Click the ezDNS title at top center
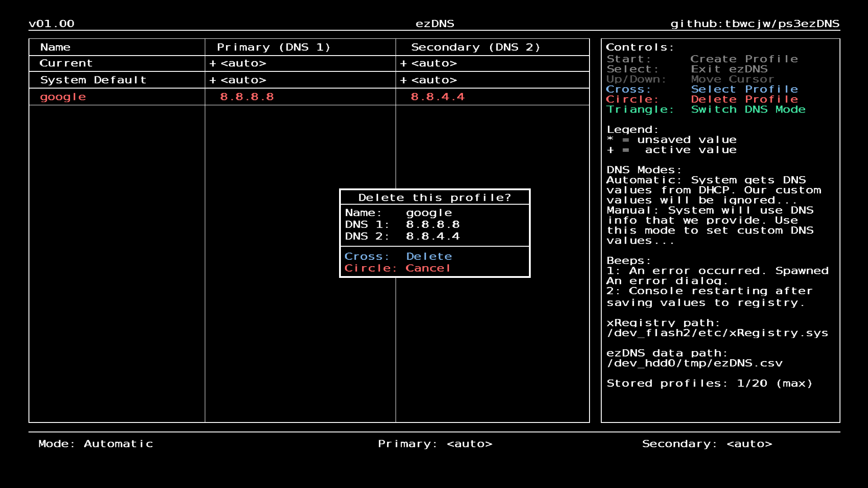868x488 pixels. point(435,23)
